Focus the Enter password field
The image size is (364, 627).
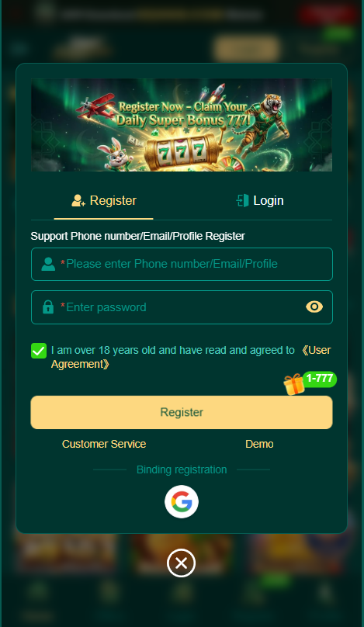tap(182, 307)
